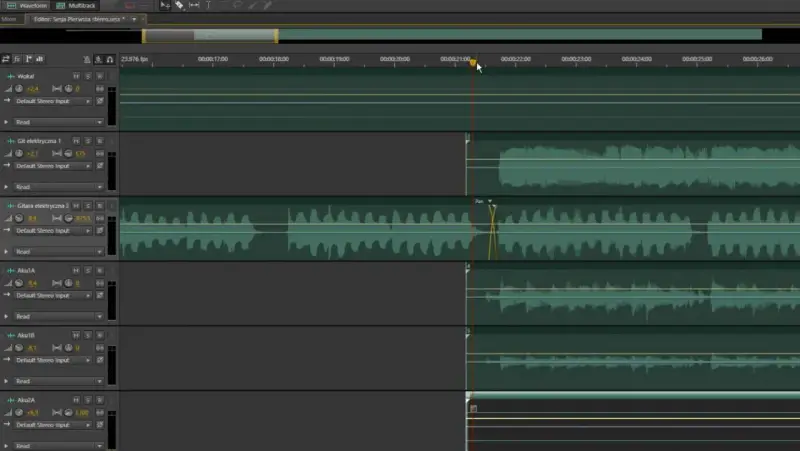
Task: Click Aku2A volume knob
Action: (19, 413)
